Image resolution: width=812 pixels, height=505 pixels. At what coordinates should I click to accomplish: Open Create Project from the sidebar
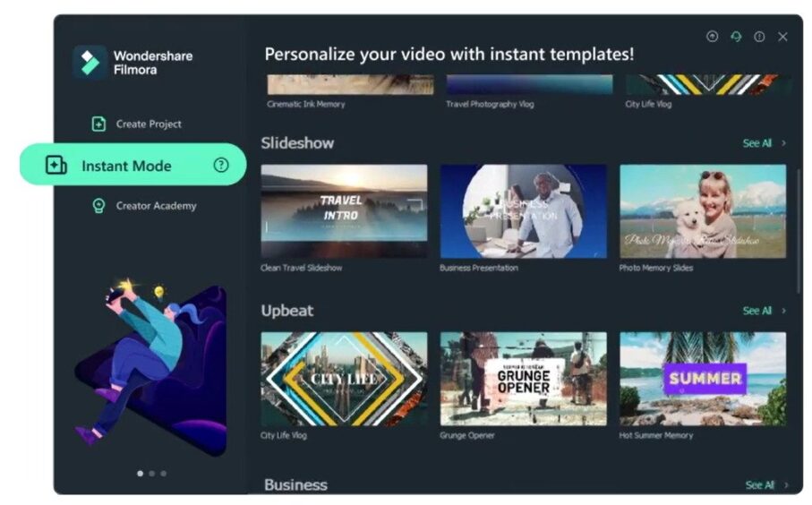click(149, 124)
